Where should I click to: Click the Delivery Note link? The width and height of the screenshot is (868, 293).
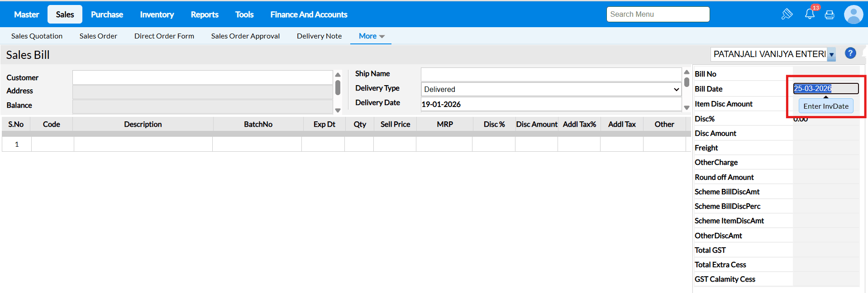pos(319,36)
